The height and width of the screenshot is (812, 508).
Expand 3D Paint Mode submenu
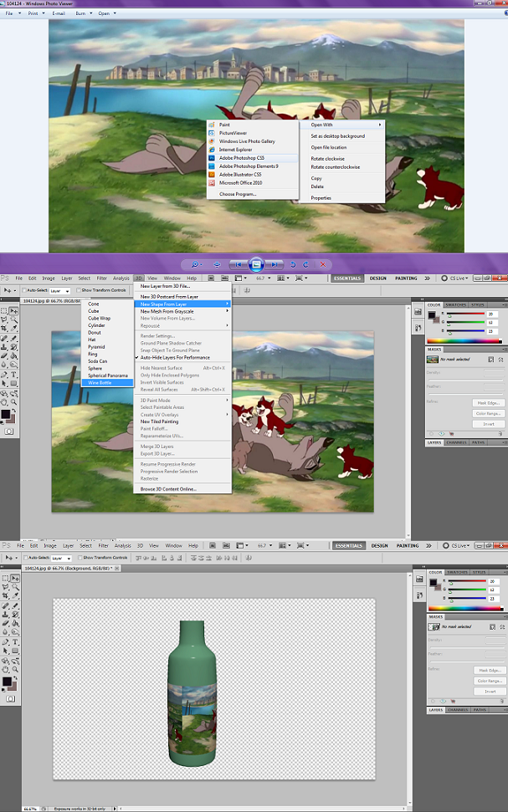[182, 401]
